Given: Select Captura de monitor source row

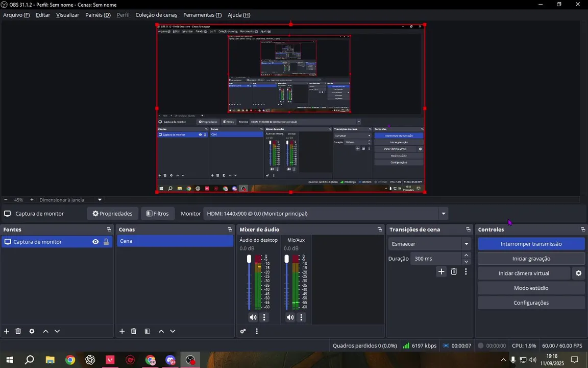Looking at the screenshot, I should click(57, 242).
